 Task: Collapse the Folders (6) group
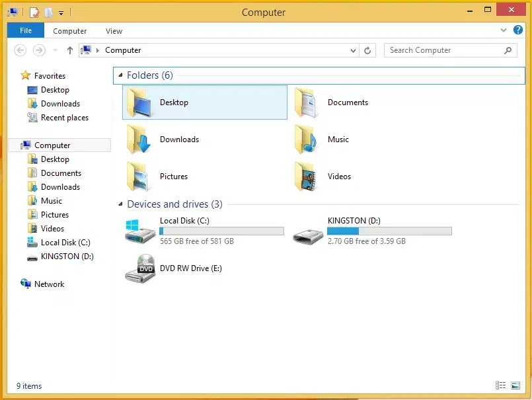point(120,75)
